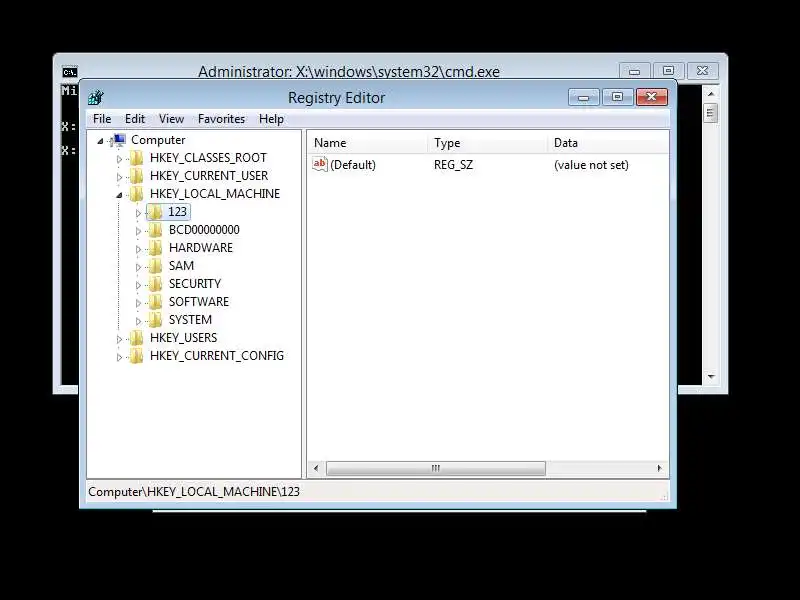
Task: Click the HKEY_CURRENT_USER folder icon
Action: click(136, 176)
